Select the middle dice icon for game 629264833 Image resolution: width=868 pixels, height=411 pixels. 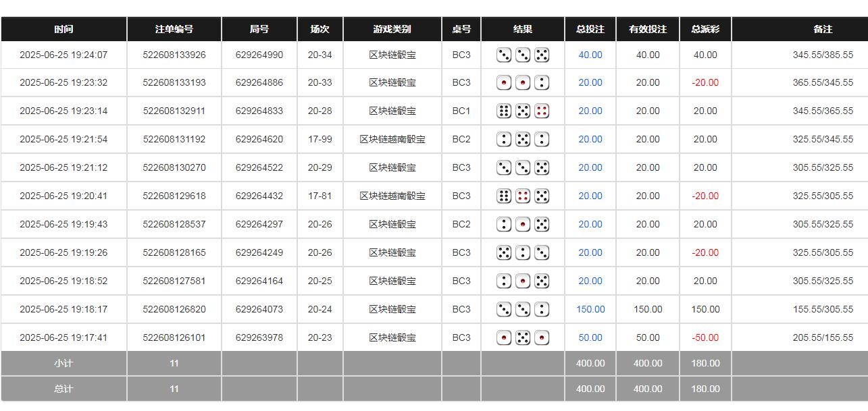522,111
